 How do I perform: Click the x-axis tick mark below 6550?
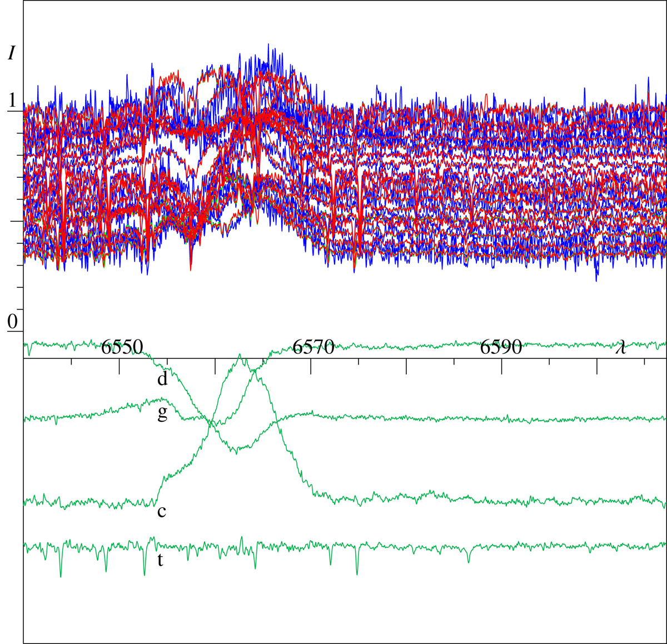120,366
